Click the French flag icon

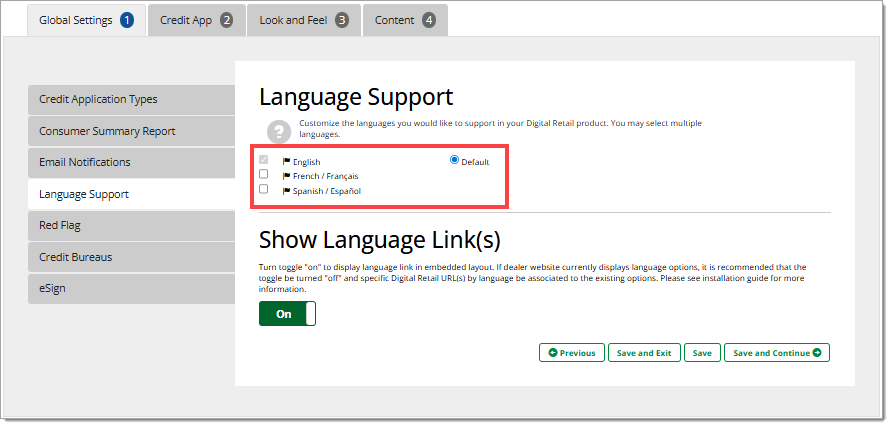(x=286, y=175)
